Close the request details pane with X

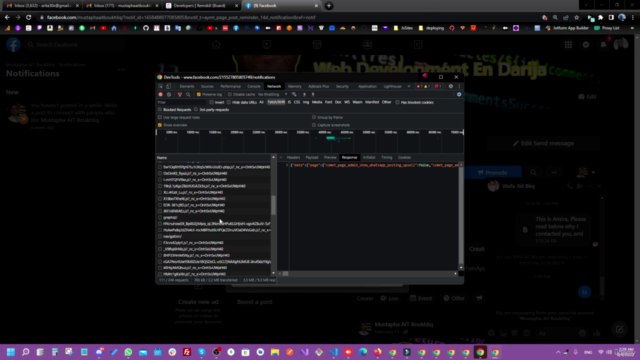(281, 157)
